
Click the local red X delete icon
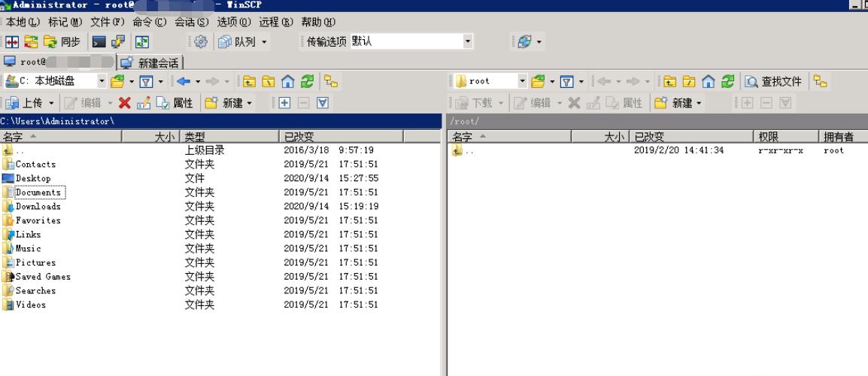pyautogui.click(x=125, y=103)
